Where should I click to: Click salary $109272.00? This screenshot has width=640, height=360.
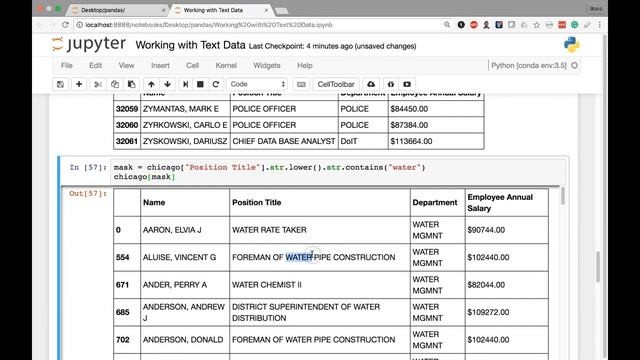click(x=488, y=312)
